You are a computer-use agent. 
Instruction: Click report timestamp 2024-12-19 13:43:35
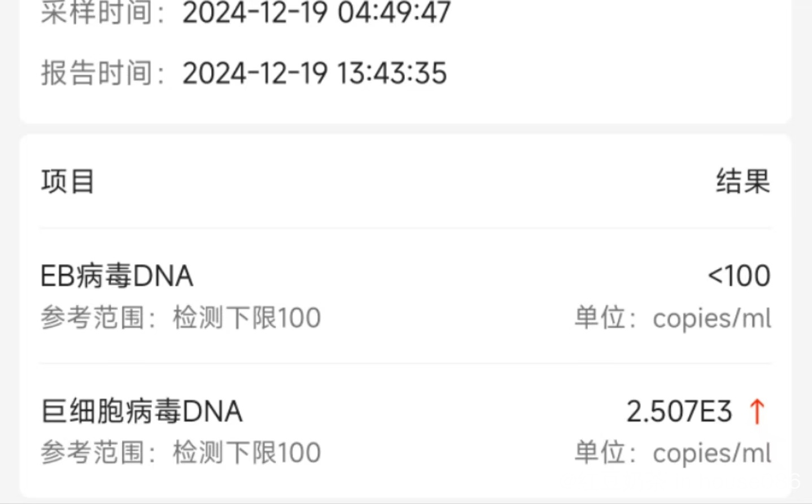point(315,73)
